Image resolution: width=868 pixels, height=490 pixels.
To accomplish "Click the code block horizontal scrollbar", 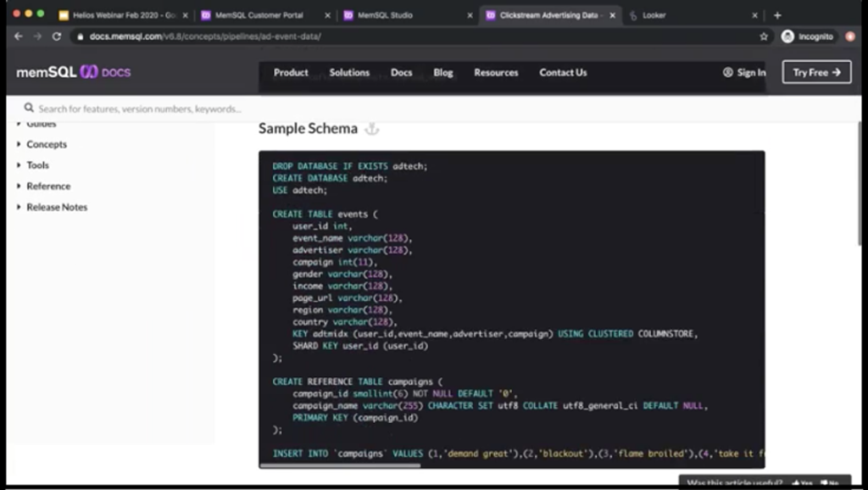I will (340, 465).
